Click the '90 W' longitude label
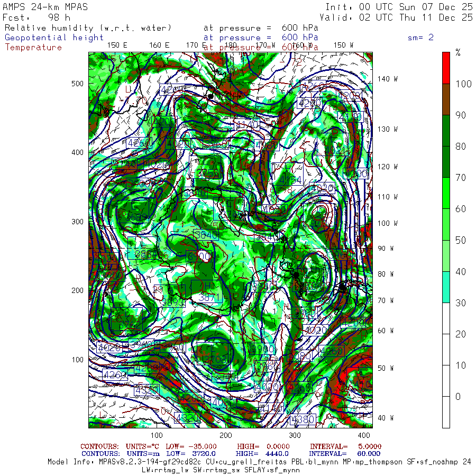The height and width of the screenshot is (476, 476). coord(386,249)
